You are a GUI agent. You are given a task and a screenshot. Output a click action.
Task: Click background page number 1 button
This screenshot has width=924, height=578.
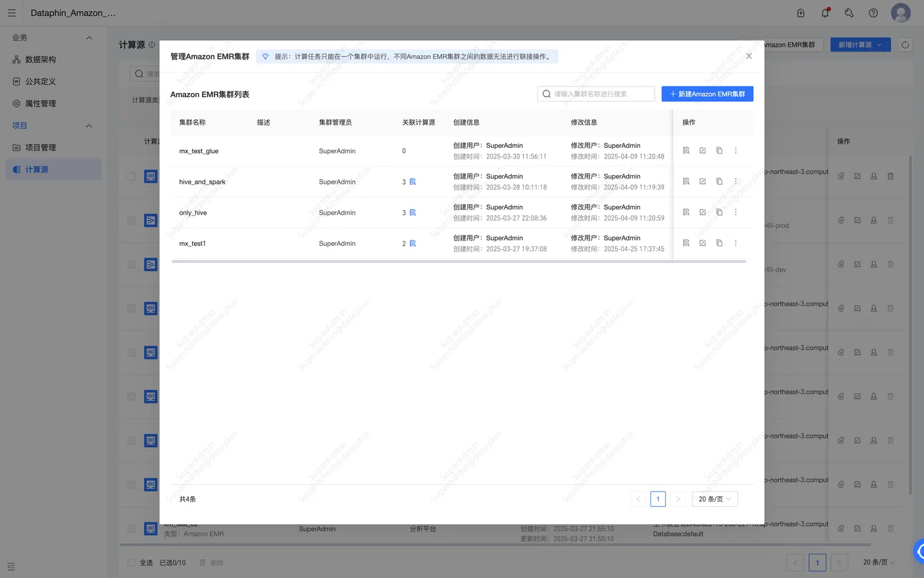(817, 562)
